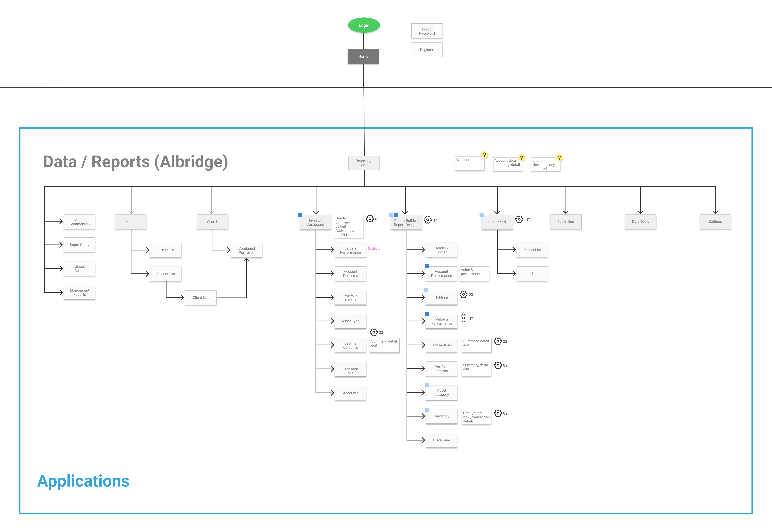
Task: Click the FI User List node
Action: tap(166, 250)
